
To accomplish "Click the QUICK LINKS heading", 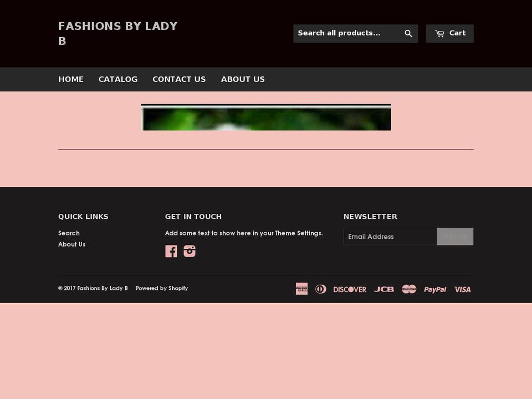I will (x=84, y=217).
